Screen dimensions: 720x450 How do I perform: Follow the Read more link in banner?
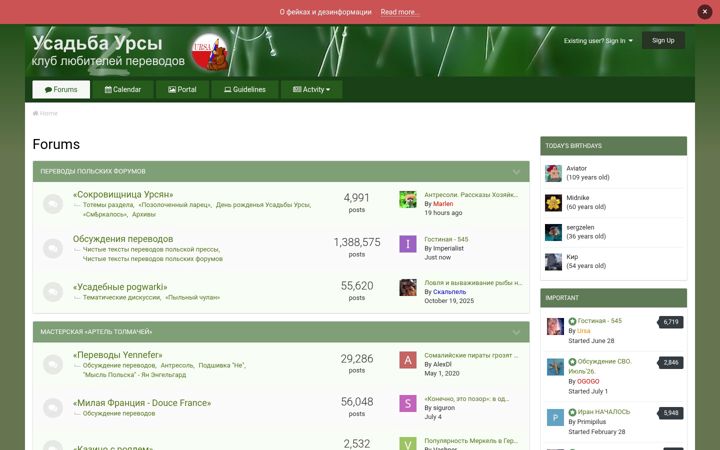coord(399,12)
